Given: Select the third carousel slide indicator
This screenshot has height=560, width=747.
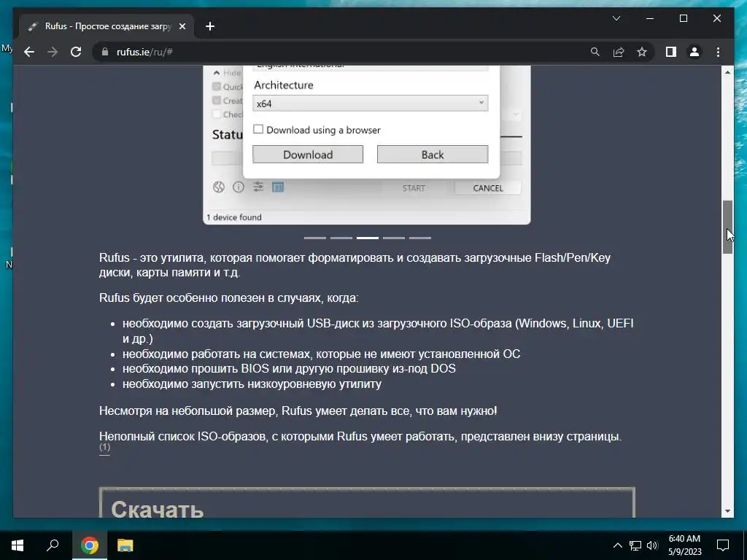Looking at the screenshot, I should 368,238.
